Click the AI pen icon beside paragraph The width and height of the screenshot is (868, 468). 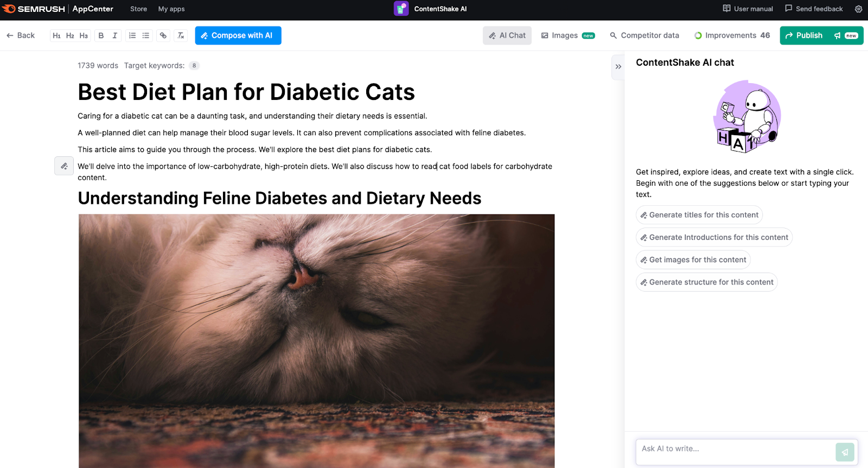pyautogui.click(x=64, y=166)
